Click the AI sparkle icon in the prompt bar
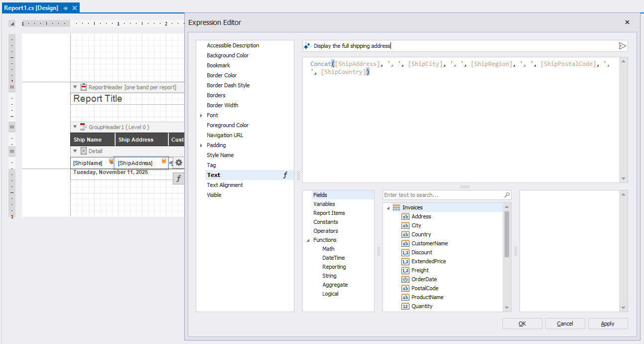Image resolution: width=644 pixels, height=344 pixels. point(307,45)
